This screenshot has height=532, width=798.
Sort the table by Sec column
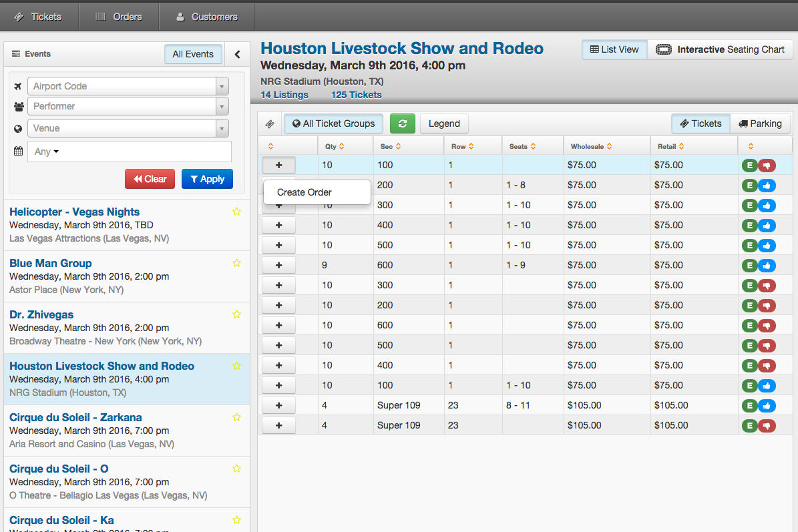pyautogui.click(x=391, y=146)
